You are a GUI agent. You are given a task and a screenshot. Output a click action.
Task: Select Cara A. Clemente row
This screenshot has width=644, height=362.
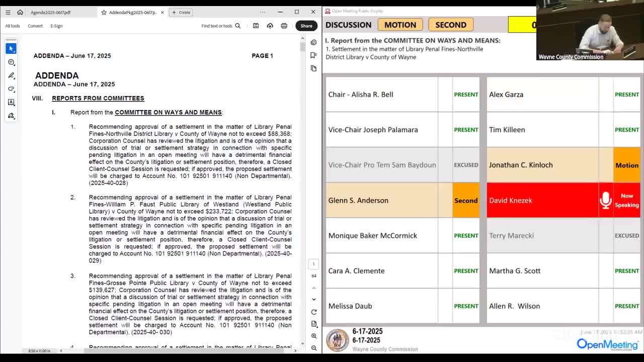[403, 270]
